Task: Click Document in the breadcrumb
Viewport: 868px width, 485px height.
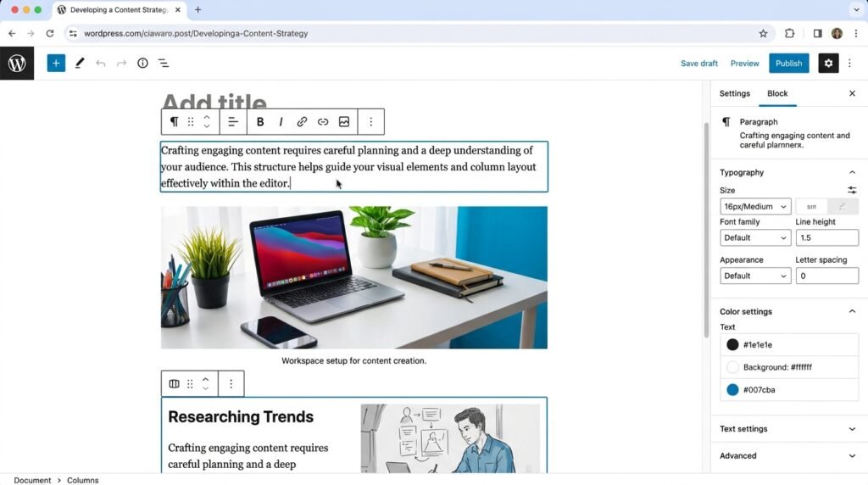Action: 32,480
